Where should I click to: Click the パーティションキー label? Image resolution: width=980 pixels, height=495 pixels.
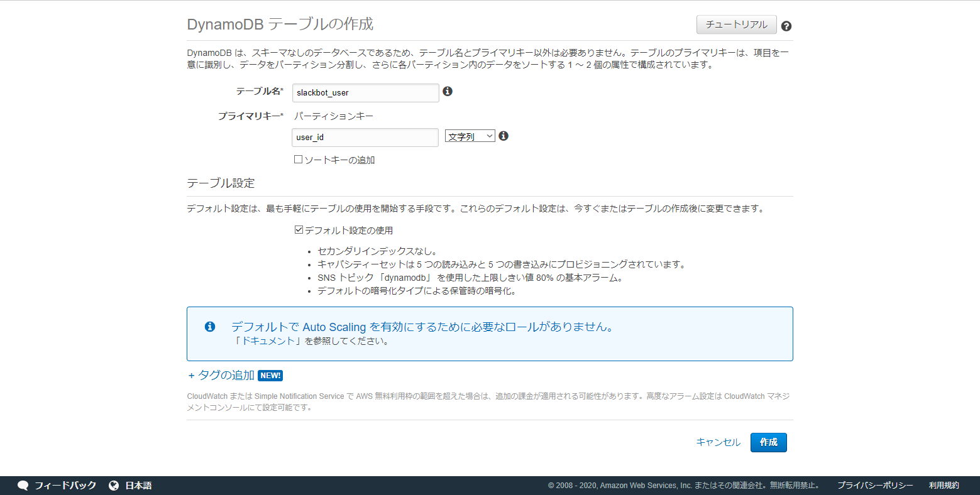pos(334,116)
